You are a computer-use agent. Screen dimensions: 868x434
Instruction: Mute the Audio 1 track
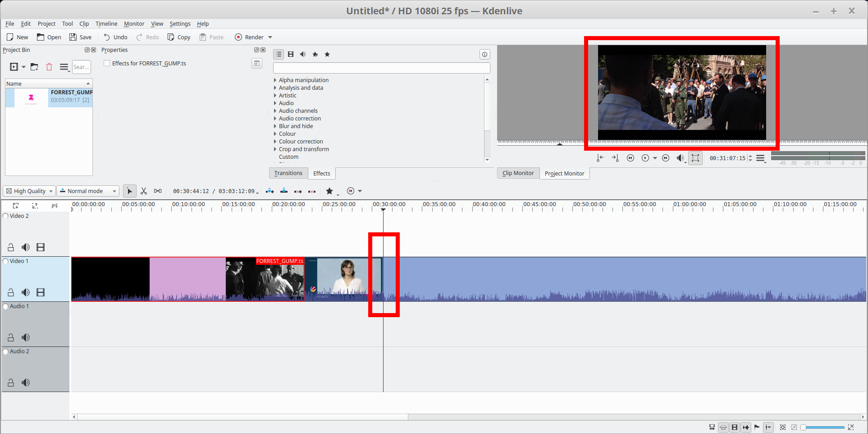(26, 337)
